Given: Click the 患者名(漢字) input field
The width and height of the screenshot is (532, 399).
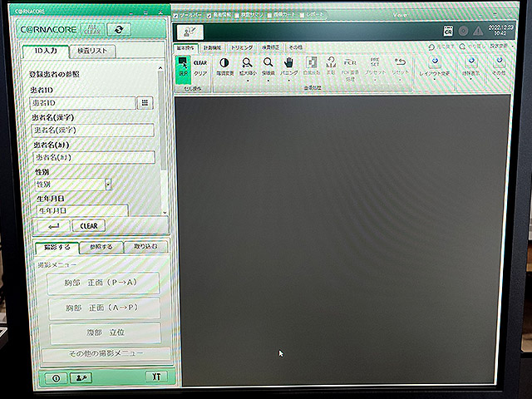Looking at the screenshot, I should [x=92, y=131].
